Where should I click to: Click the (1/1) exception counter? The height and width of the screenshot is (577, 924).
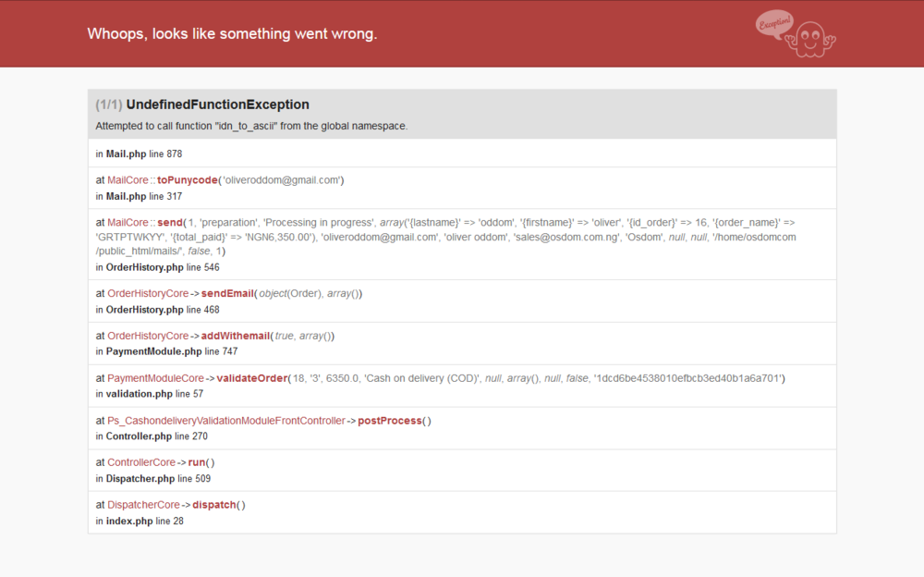pos(109,104)
